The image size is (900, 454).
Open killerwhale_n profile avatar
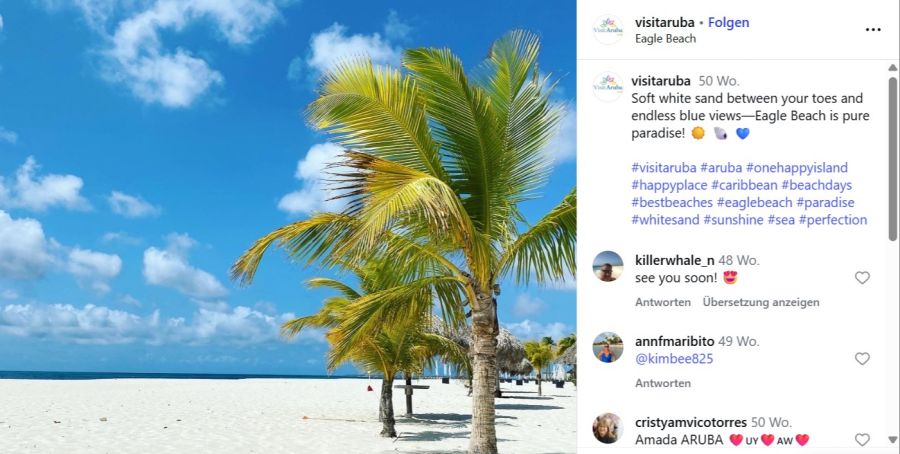(608, 266)
